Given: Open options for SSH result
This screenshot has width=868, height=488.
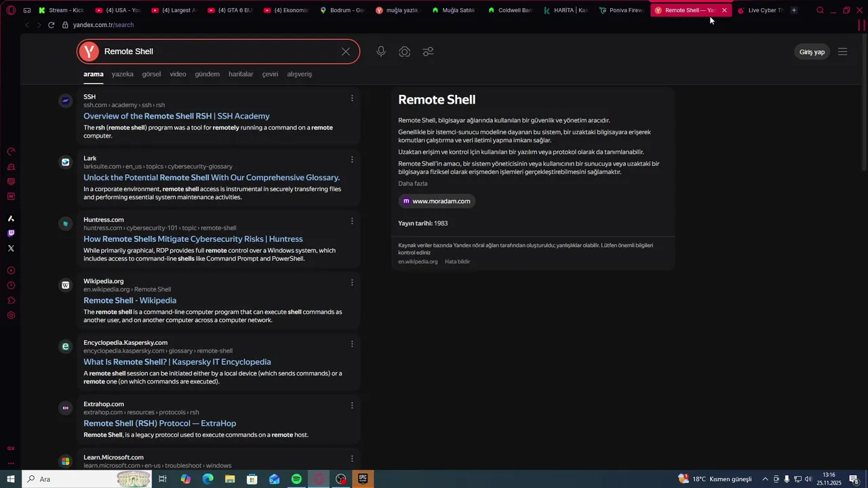Looking at the screenshot, I should (x=352, y=98).
